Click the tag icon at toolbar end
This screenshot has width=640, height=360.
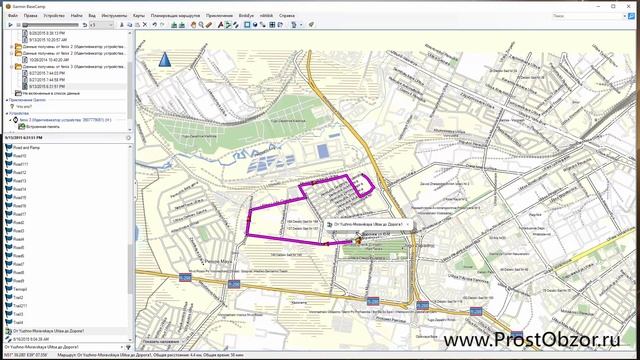311,25
